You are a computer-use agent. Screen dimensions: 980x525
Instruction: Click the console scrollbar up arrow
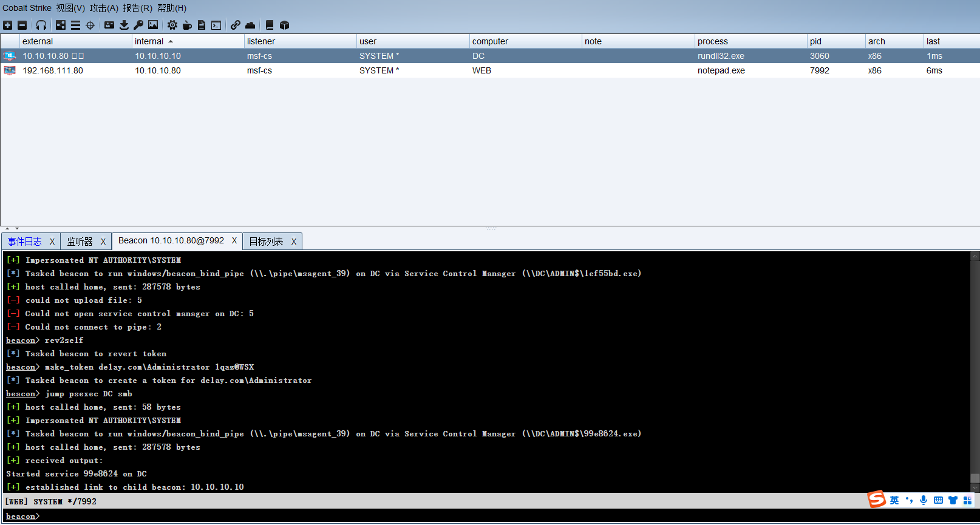pos(975,256)
